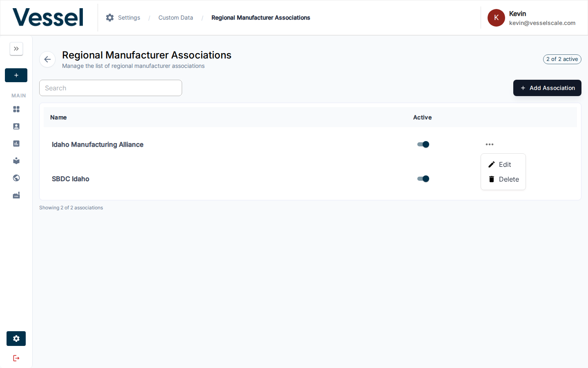The image size is (588, 368).
Task: Click the Active column header
Action: (x=422, y=117)
